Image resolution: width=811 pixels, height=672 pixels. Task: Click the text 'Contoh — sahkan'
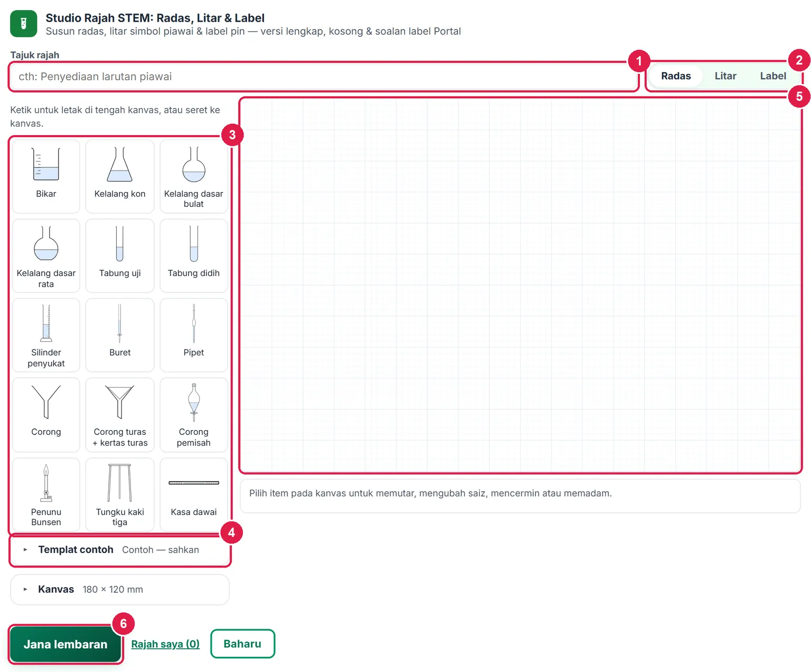click(x=161, y=550)
